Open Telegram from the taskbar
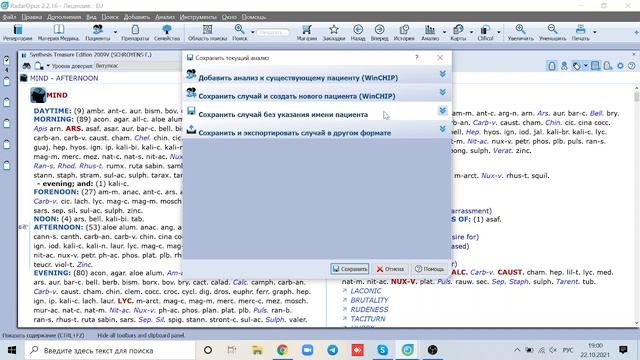The width and height of the screenshot is (640, 360). [333, 350]
